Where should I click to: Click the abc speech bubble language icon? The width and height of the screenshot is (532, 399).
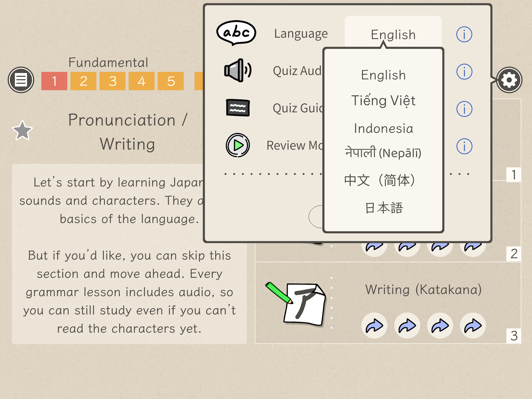[236, 33]
